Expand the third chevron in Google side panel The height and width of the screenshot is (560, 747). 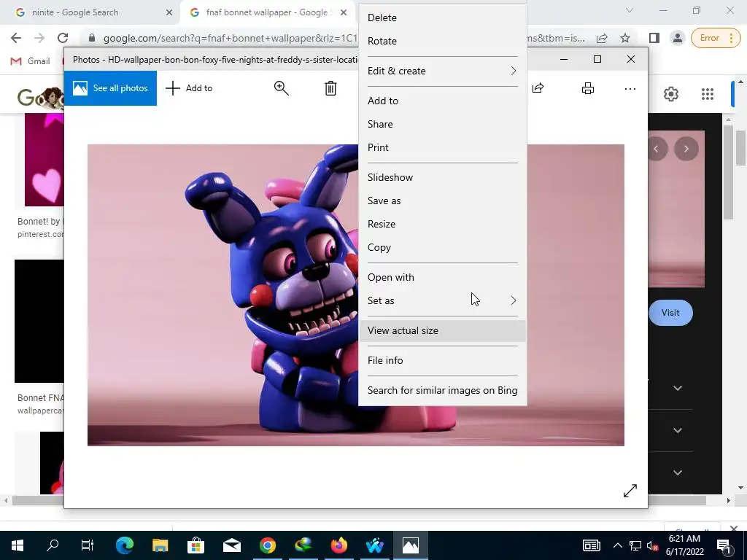678,472
